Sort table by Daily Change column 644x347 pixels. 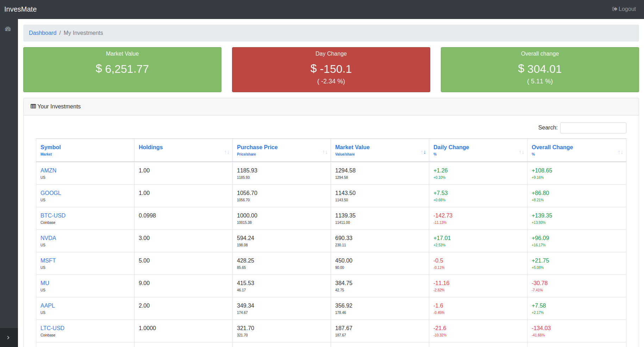pos(478,150)
